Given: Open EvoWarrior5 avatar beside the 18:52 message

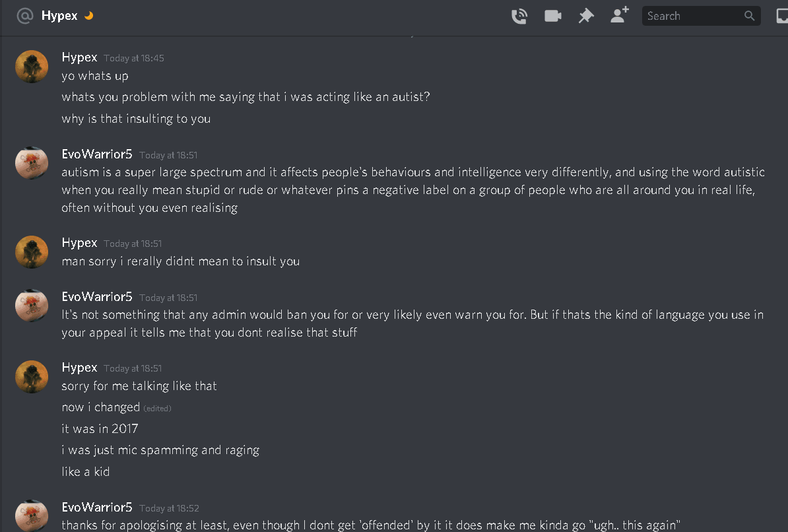Looking at the screenshot, I should pos(32,515).
